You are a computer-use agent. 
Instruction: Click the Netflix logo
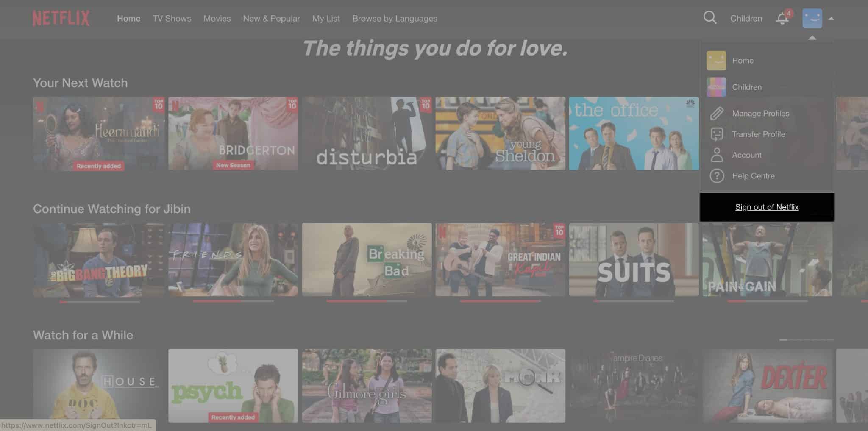pyautogui.click(x=61, y=18)
